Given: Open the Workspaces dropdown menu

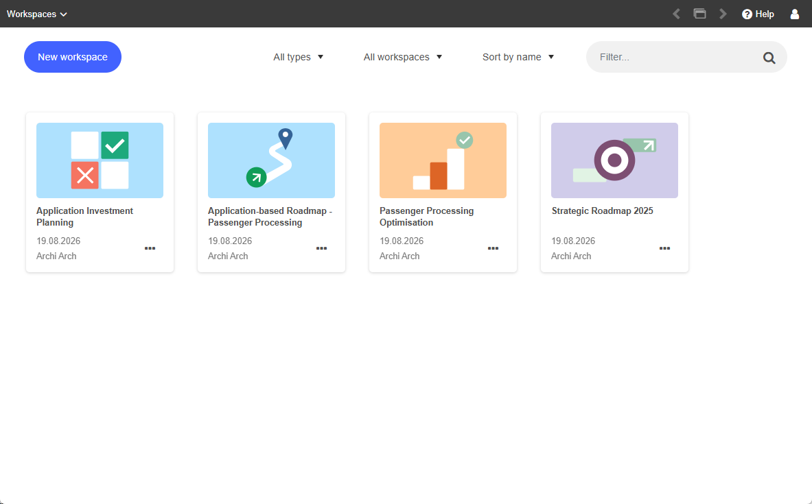Looking at the screenshot, I should (x=37, y=14).
